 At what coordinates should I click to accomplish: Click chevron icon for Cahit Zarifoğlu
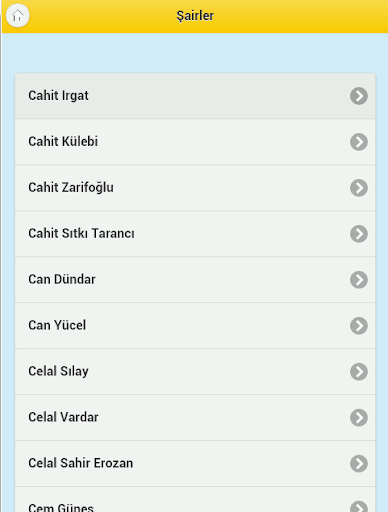pos(359,188)
